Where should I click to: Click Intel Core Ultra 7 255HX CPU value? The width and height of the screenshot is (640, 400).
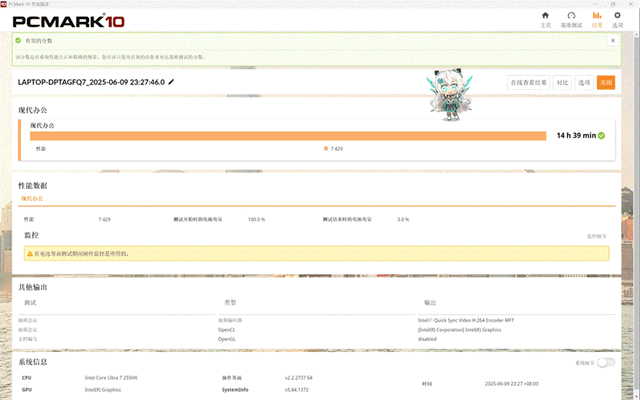(x=111, y=378)
